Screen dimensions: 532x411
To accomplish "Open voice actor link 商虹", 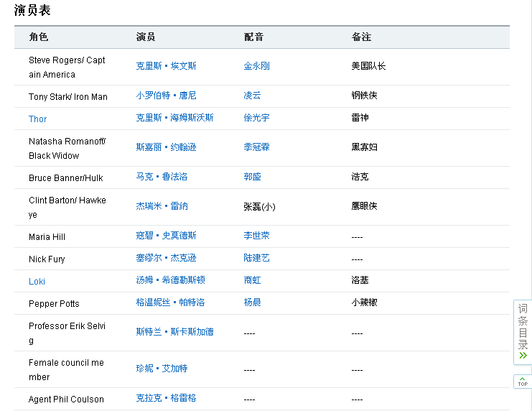I will (x=252, y=280).
